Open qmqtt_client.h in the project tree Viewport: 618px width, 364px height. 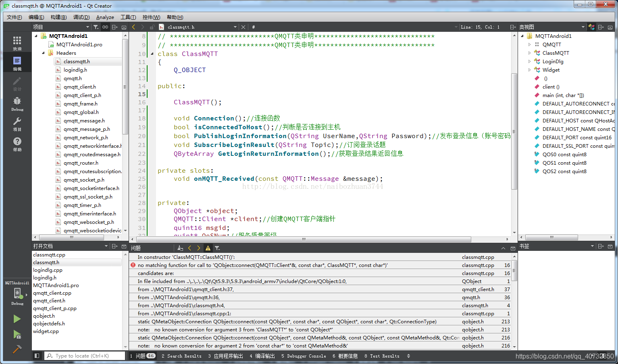pos(79,87)
